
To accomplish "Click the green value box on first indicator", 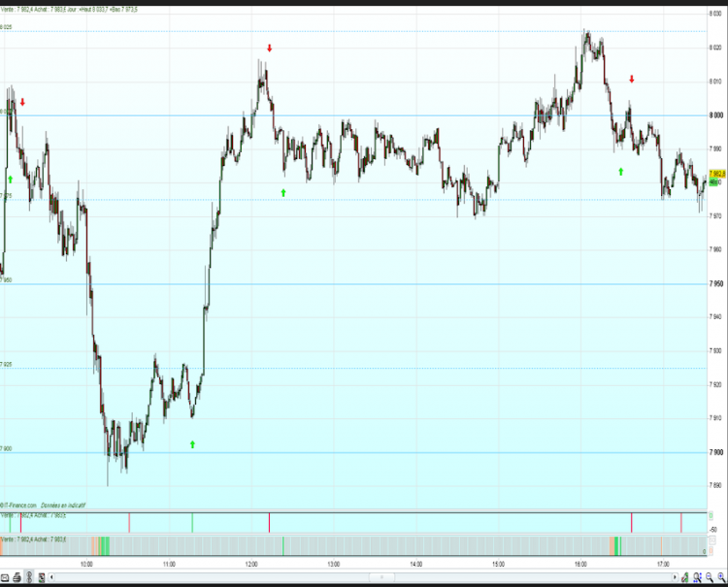I will point(711,516).
